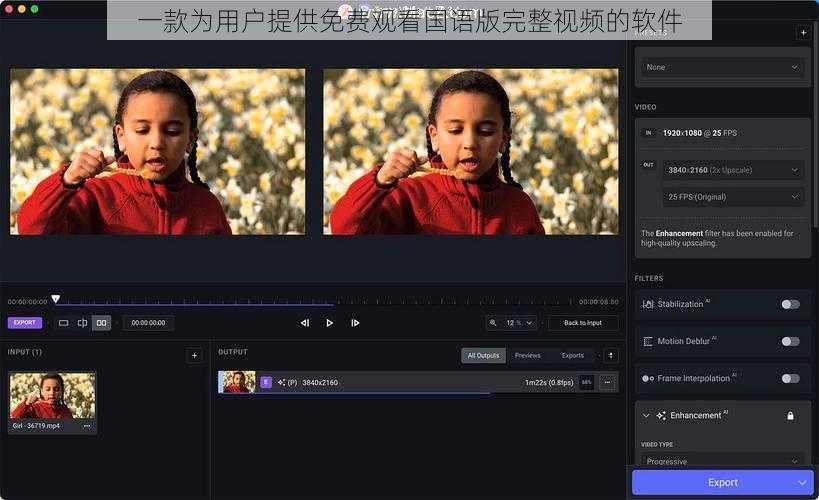This screenshot has width=819, height=500.
Task: Click the small purple EXPORT button
Action: 25,323
